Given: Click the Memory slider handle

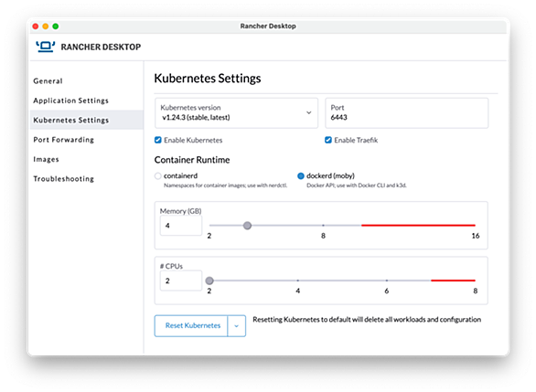Looking at the screenshot, I should click(248, 226).
